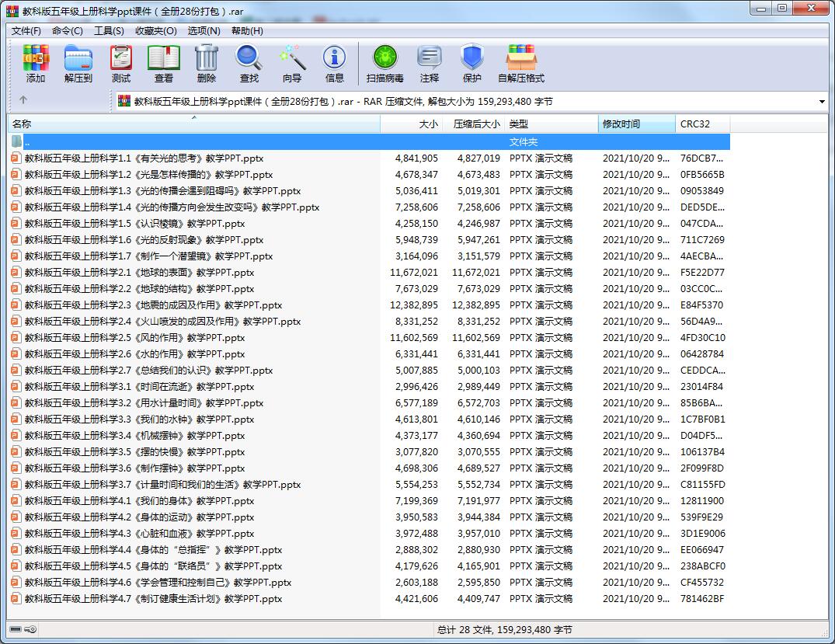Viewport: 835px width, 644px height.
Task: Click pptx icon of file 1.1《有关光的思考》
Action: click(16, 158)
